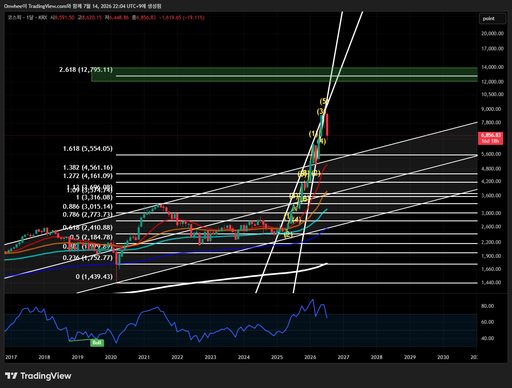
Task: Click the low price 6,448.86 in chart header
Action: 119,17
